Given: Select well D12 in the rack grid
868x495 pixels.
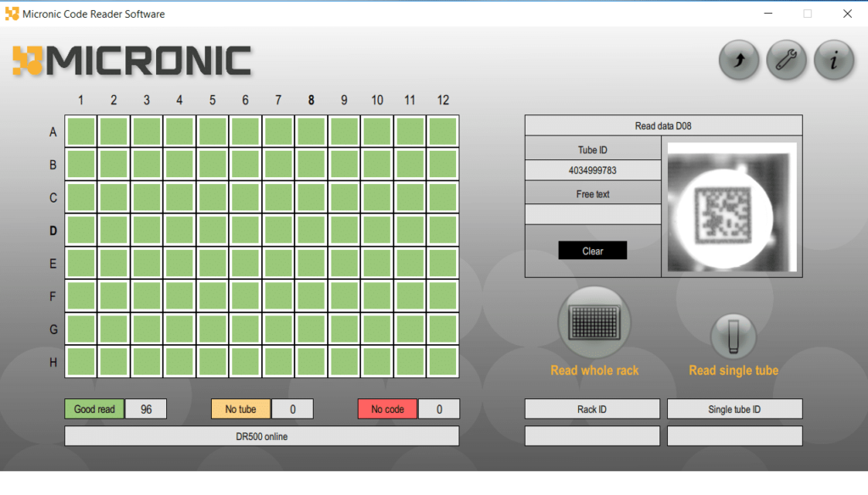Looking at the screenshot, I should pyautogui.click(x=442, y=231).
